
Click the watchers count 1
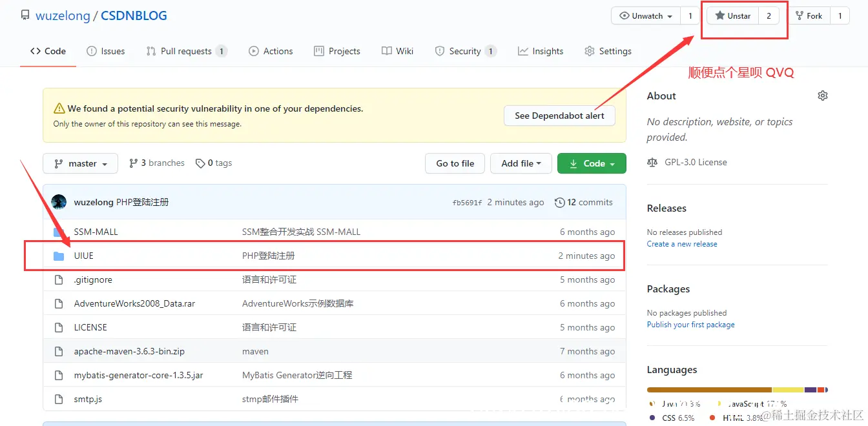690,16
